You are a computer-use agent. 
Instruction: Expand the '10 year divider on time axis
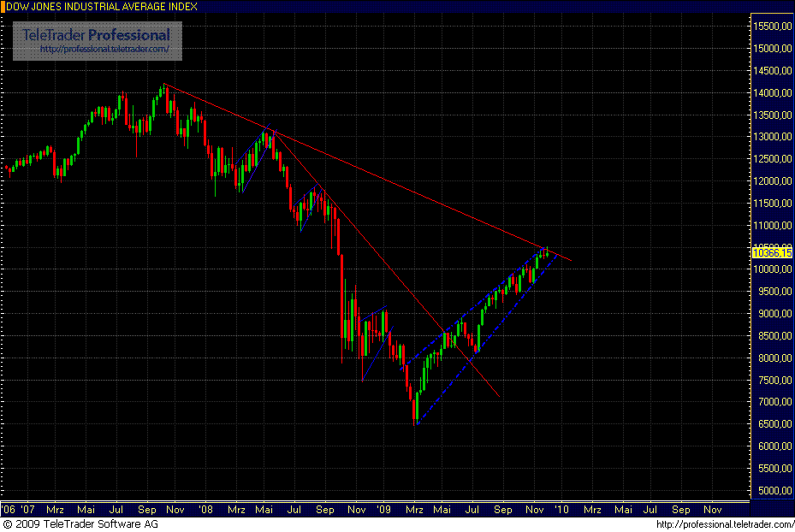[x=562, y=509]
